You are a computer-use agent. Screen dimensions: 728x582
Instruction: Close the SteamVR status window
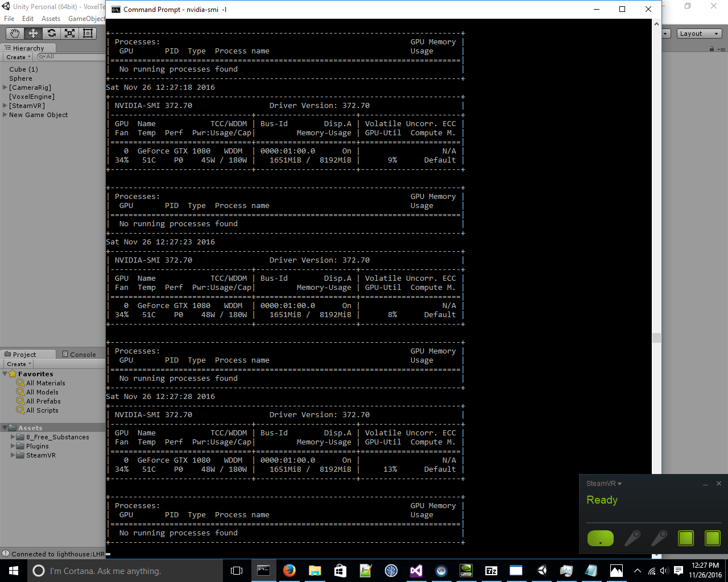coord(719,484)
